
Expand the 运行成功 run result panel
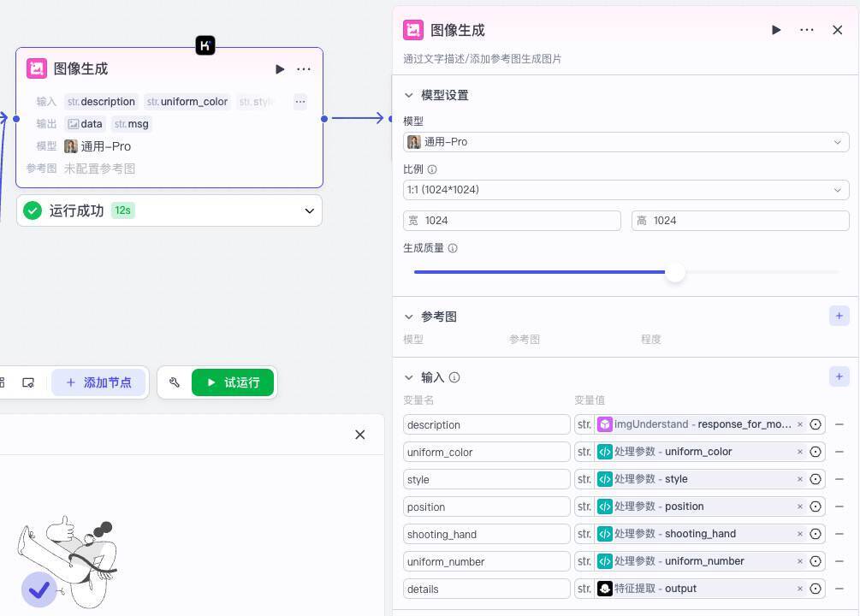click(309, 210)
